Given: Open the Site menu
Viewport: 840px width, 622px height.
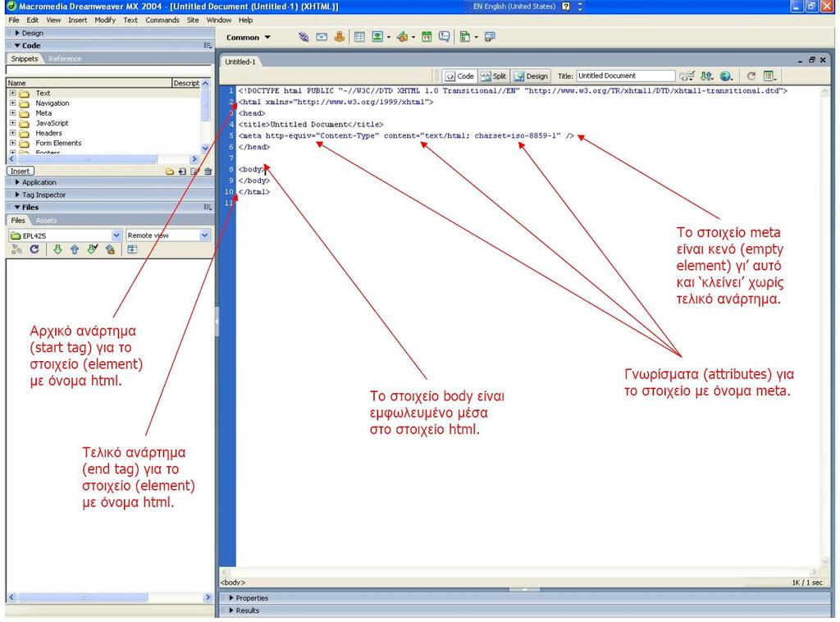Looking at the screenshot, I should (x=193, y=21).
